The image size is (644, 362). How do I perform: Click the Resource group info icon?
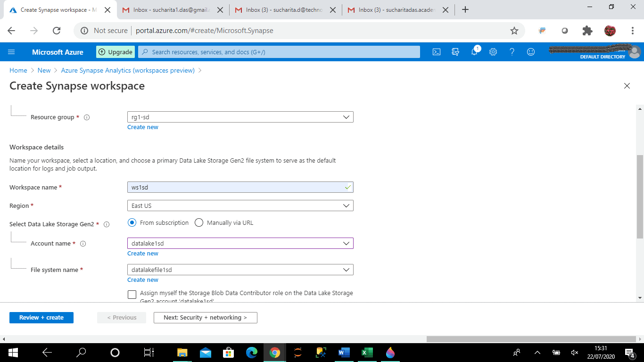(x=87, y=117)
